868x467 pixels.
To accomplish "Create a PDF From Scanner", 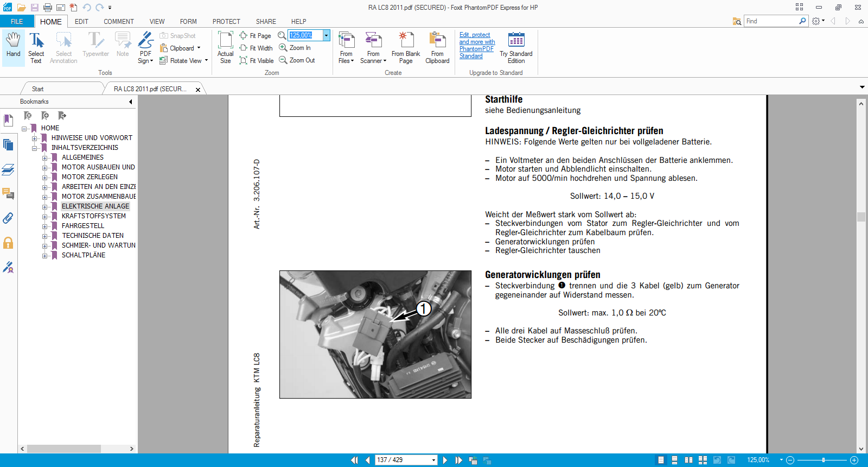I will pos(373,47).
